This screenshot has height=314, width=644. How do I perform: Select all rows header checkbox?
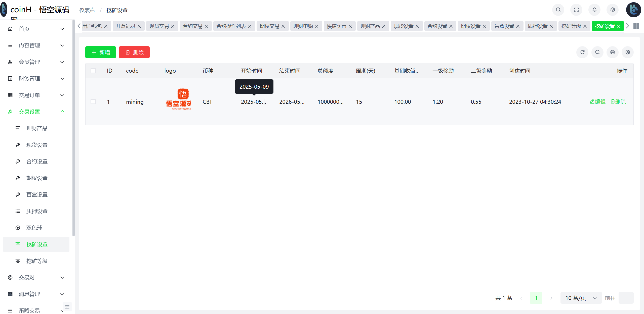(93, 71)
